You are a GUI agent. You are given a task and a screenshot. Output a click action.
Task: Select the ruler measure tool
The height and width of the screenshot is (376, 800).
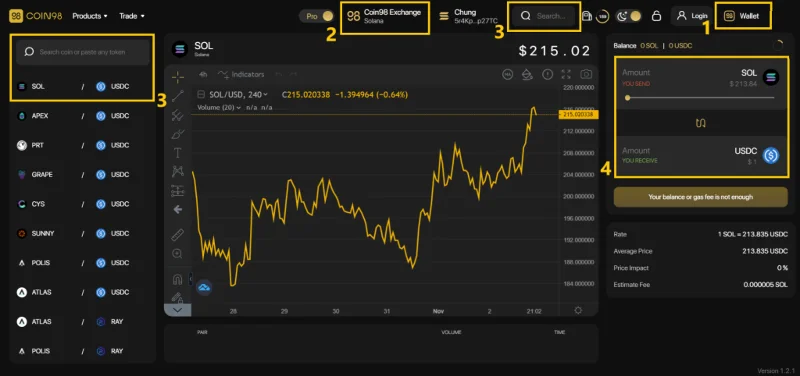pos(178,235)
